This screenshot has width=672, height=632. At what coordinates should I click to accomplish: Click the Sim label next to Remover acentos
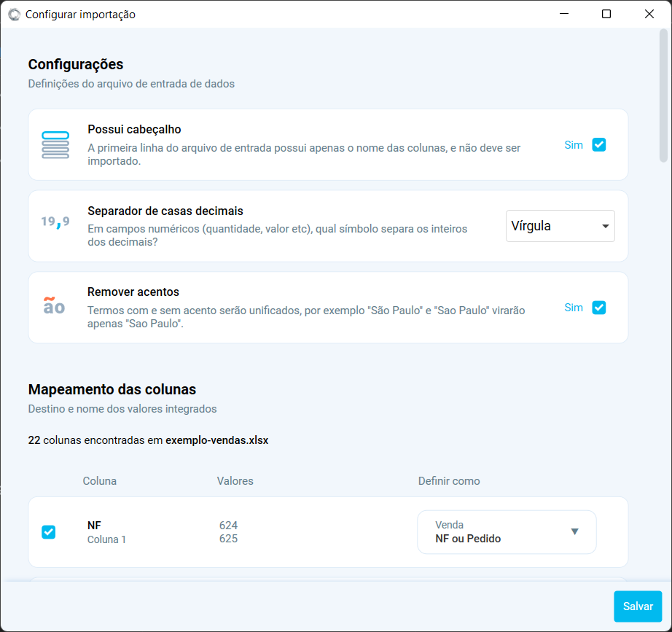pyautogui.click(x=574, y=308)
